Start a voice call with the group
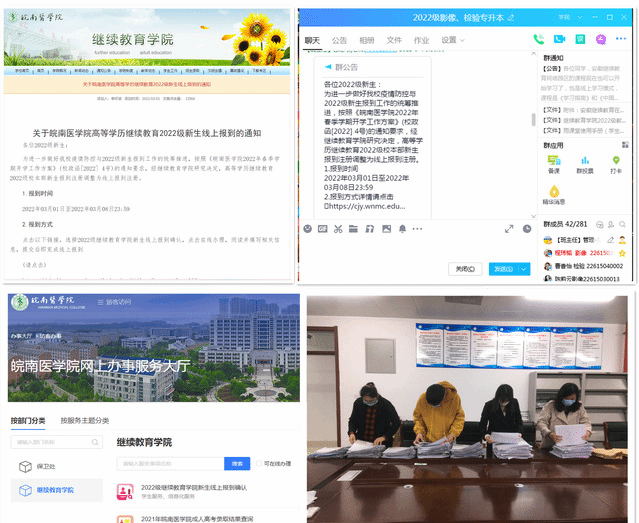639x523 pixels. point(537,39)
